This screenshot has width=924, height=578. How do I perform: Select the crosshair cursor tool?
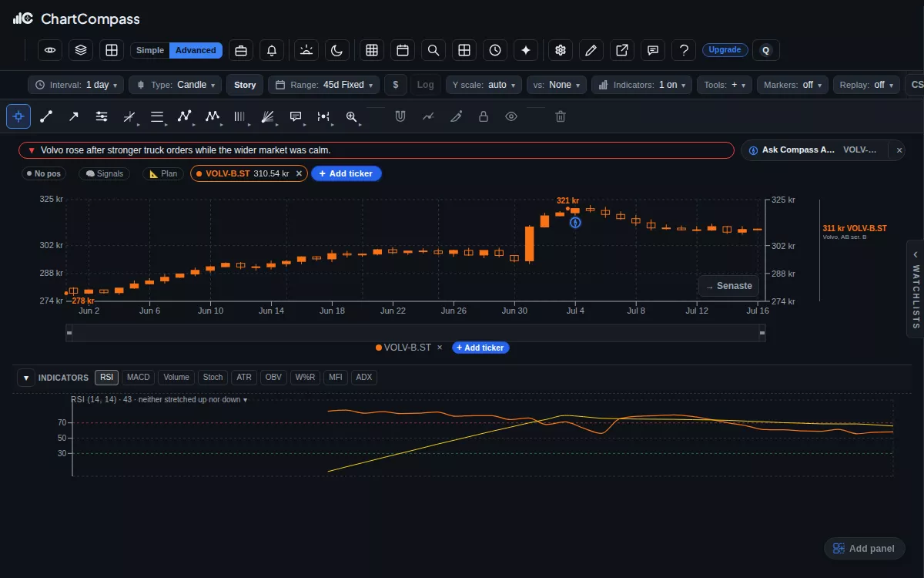[x=18, y=116]
